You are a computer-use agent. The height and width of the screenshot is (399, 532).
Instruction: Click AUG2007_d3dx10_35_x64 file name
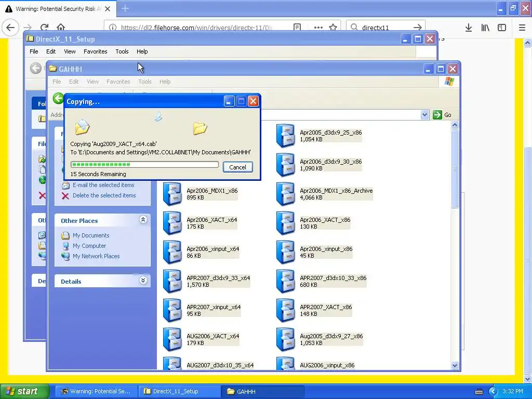pos(220,365)
